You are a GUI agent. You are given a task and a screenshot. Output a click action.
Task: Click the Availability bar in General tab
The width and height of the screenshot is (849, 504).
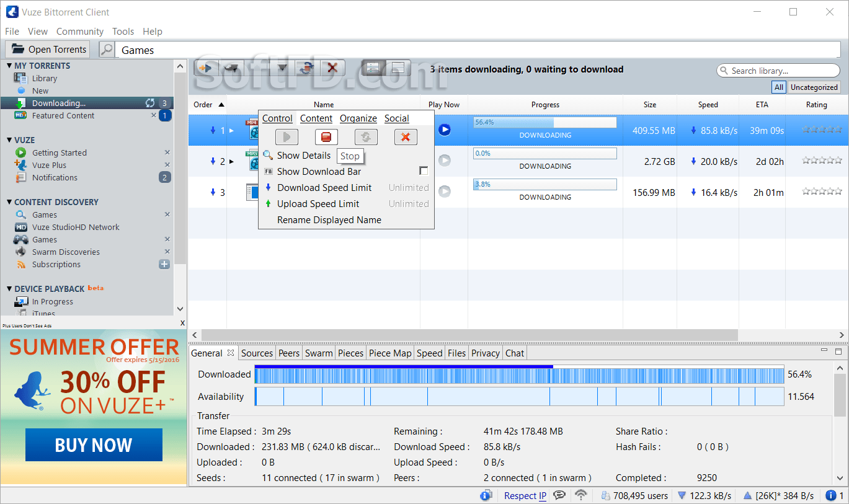pos(520,397)
